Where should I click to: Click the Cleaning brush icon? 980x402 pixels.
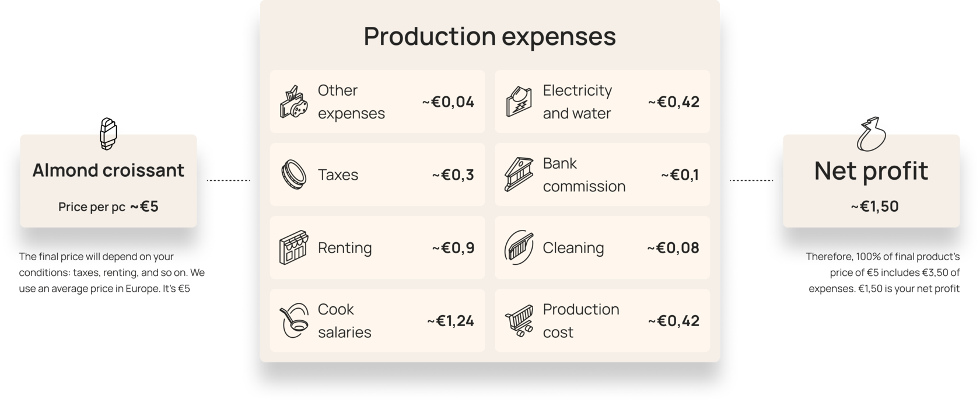click(x=519, y=247)
